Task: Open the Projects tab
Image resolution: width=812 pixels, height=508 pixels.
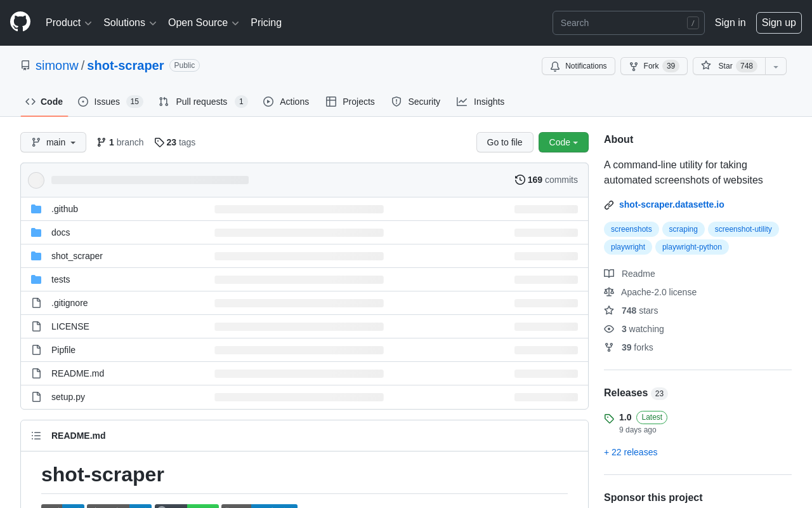Action: 350,102
